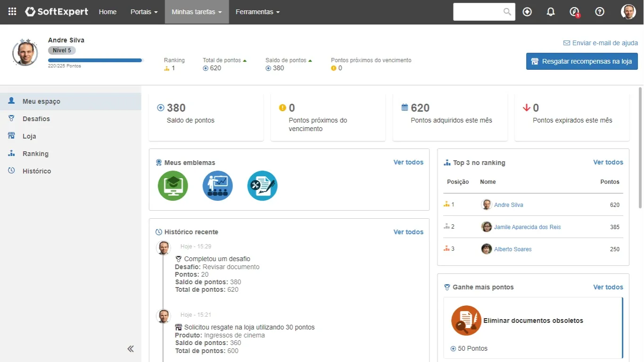This screenshot has width=644, height=362.
Task: Open the Minhas tarefas dropdown
Action: coord(197,12)
